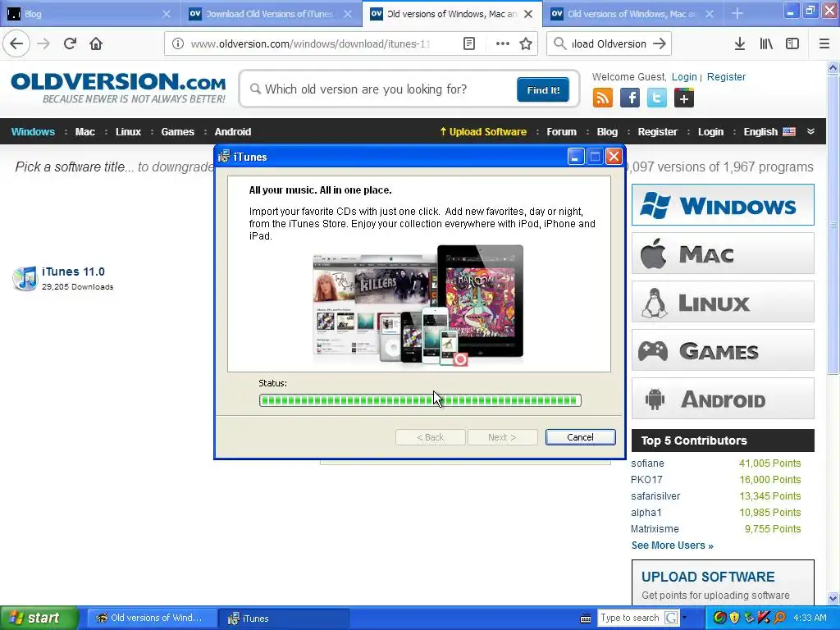840x630 pixels.
Task: Switch to iTunes taskbar item
Action: [x=284, y=618]
